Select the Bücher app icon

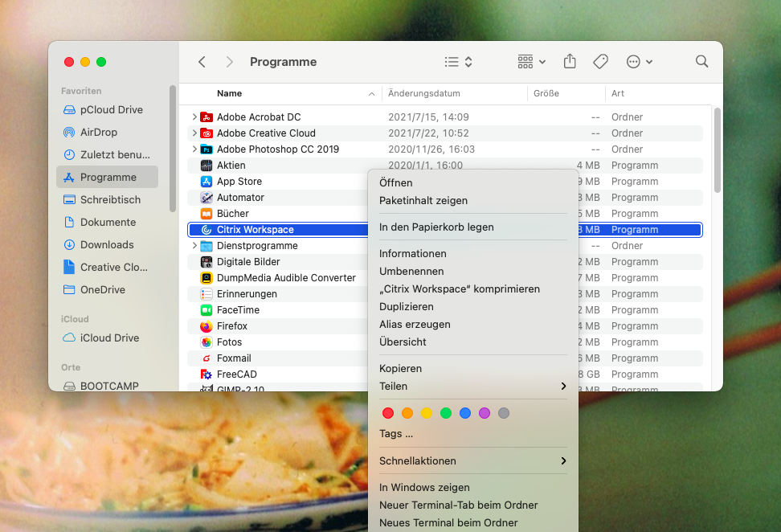tap(206, 213)
